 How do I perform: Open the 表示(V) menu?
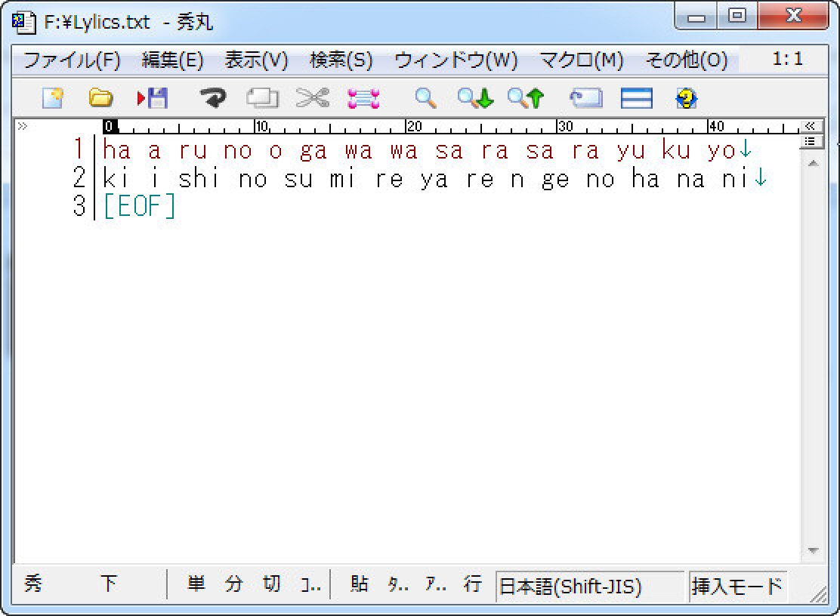pyautogui.click(x=256, y=60)
